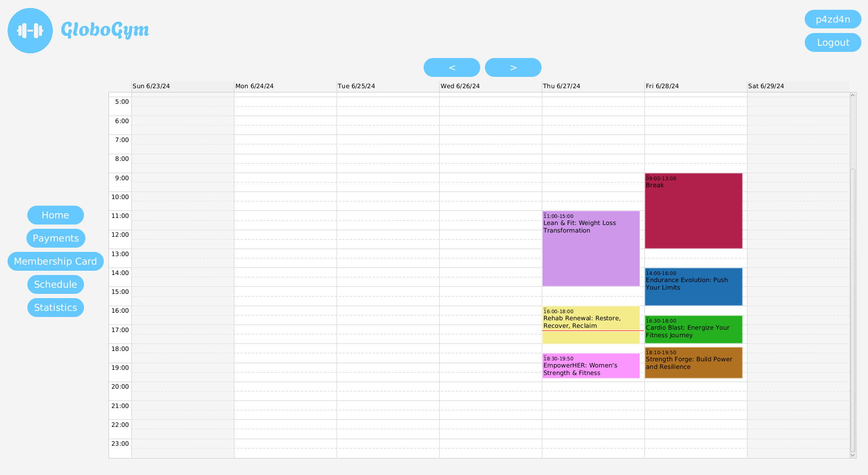Image resolution: width=868 pixels, height=475 pixels.
Task: Click the GloboGym dumbbell logo icon
Action: click(30, 31)
